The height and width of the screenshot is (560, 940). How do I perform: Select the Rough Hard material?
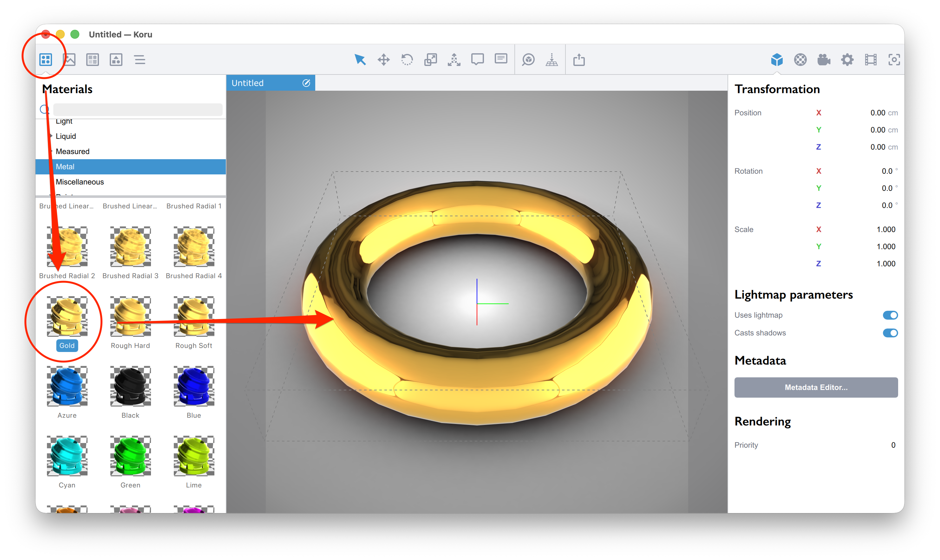[130, 316]
